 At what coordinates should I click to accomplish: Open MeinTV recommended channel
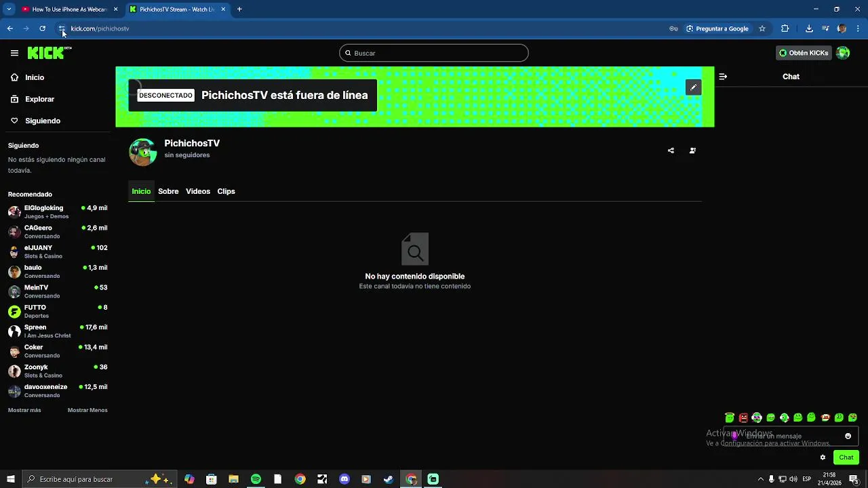click(x=58, y=291)
